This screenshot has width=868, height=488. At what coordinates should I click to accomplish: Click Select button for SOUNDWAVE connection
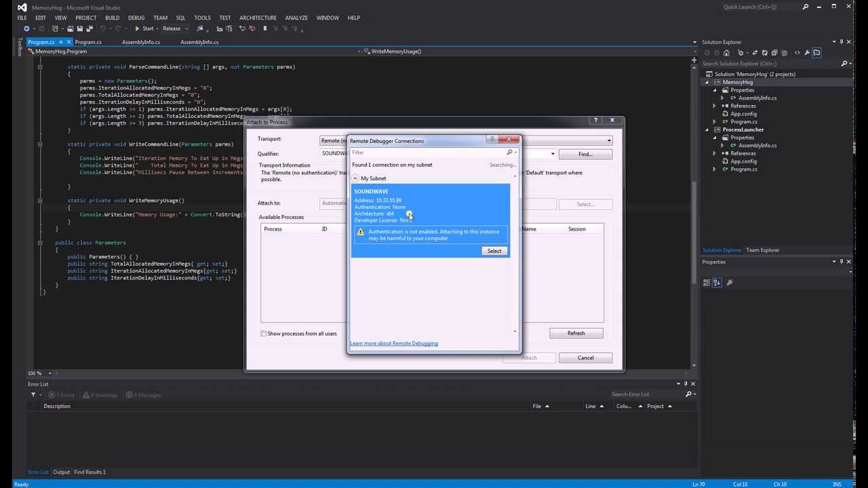[494, 251]
